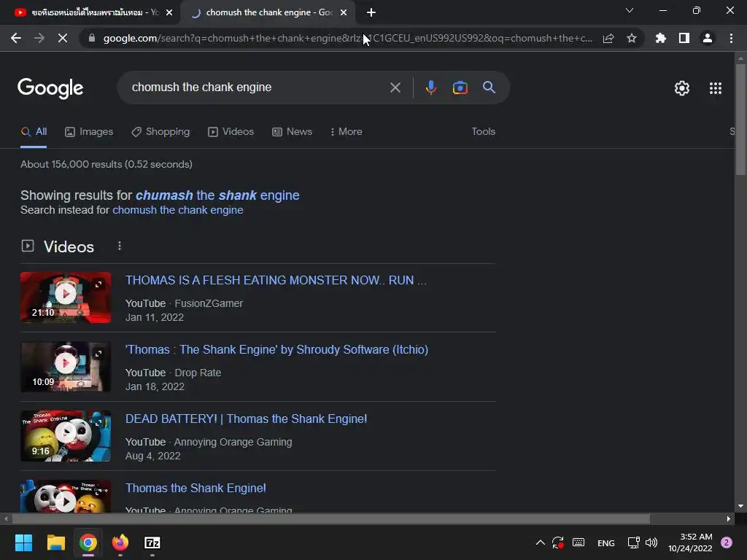Click the browser address bar URL
747x560 pixels.
click(348, 38)
